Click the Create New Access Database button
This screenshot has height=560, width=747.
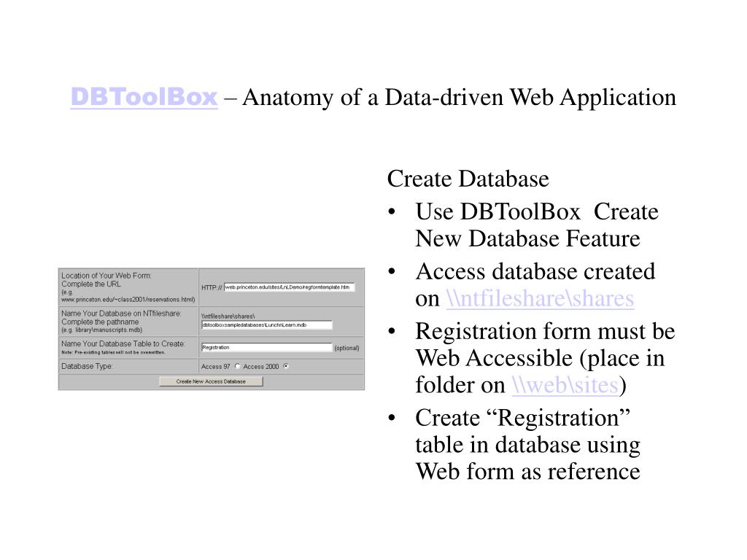tap(211, 381)
